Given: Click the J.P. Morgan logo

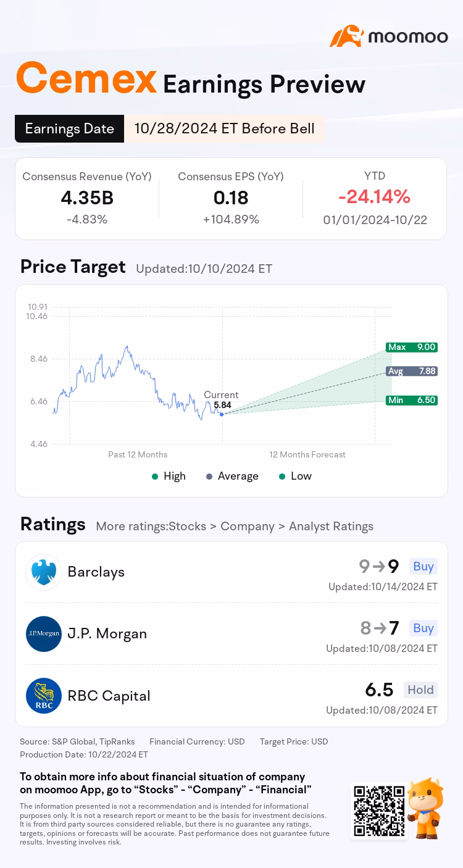Looking at the screenshot, I should (44, 634).
